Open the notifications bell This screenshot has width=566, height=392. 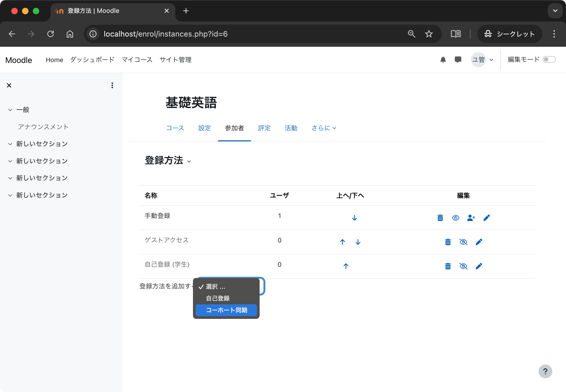click(443, 60)
